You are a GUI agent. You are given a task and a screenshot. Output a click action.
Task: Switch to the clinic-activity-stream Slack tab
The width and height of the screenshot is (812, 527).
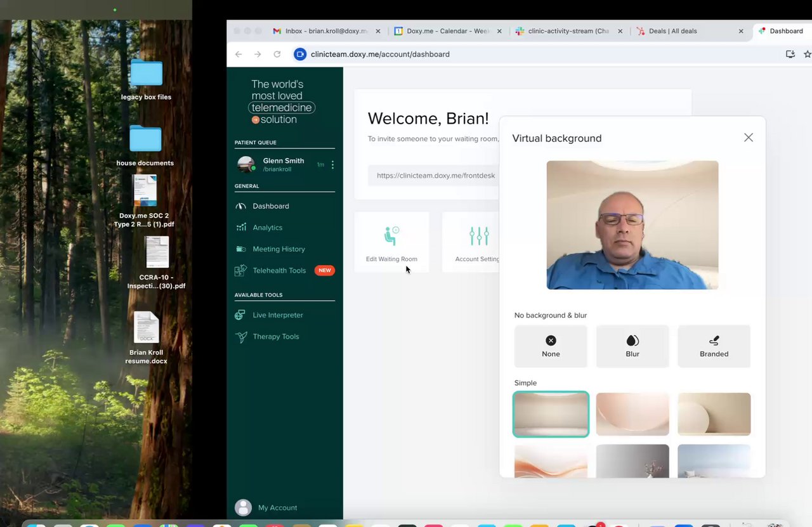tap(568, 31)
